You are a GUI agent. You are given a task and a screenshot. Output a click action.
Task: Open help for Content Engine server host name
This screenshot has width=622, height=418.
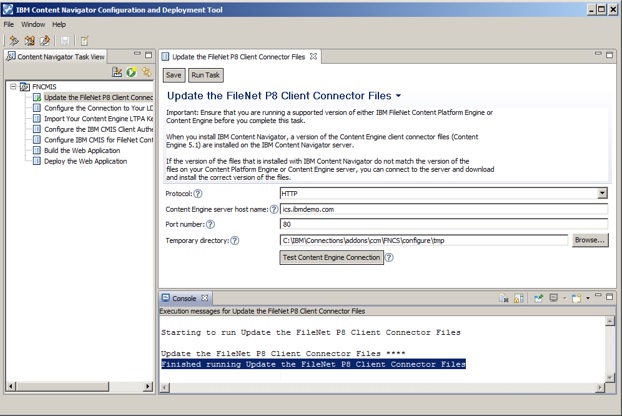pyautogui.click(x=274, y=209)
